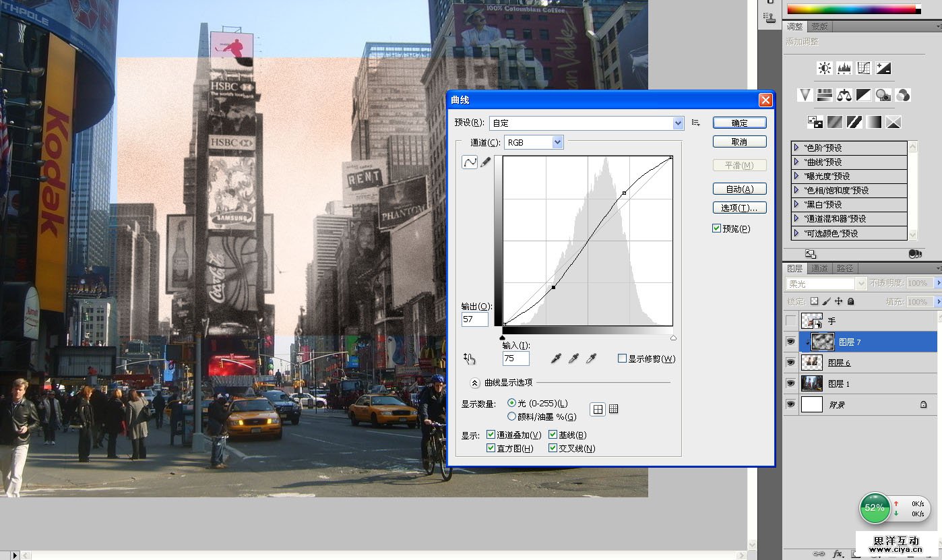This screenshot has height=560, width=942.
Task: Add a Levels adjustment from panel
Action: [844, 68]
